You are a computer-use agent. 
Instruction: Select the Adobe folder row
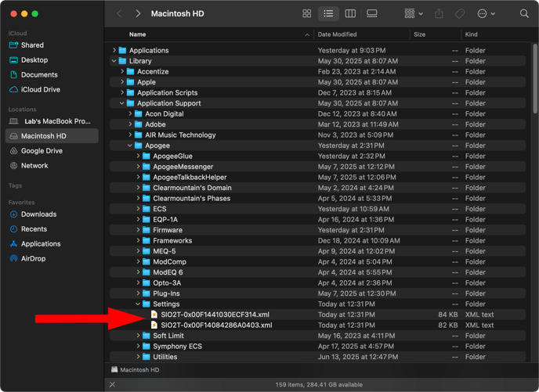click(317, 124)
